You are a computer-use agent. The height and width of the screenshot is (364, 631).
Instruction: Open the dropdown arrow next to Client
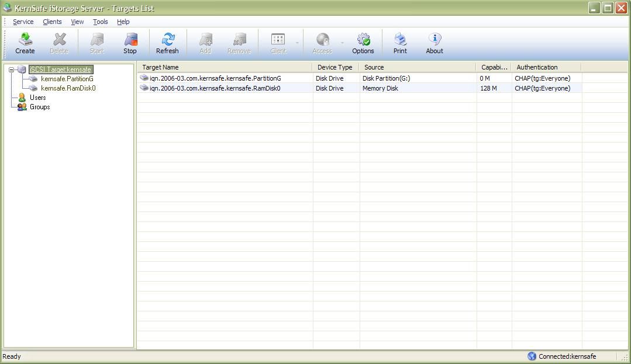pyautogui.click(x=298, y=43)
